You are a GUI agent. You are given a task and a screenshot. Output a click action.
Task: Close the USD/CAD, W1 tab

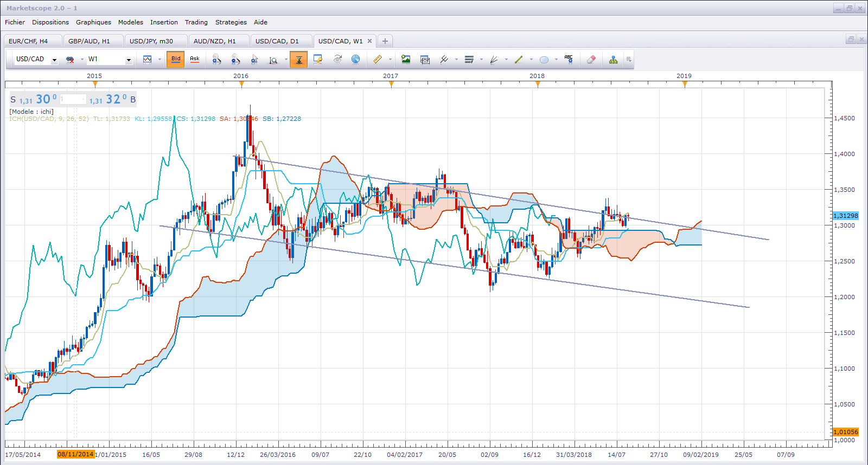[x=370, y=41]
